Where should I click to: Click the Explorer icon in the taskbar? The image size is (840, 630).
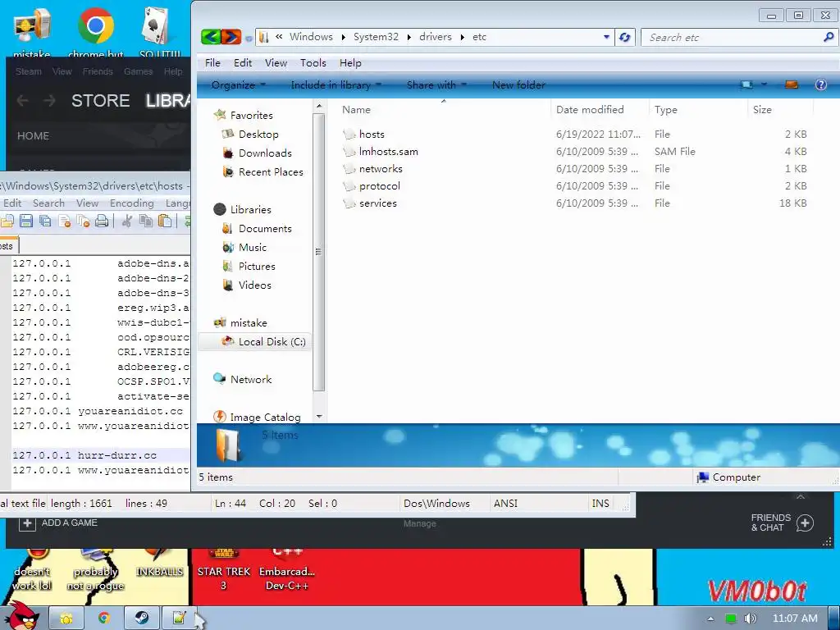66,619
